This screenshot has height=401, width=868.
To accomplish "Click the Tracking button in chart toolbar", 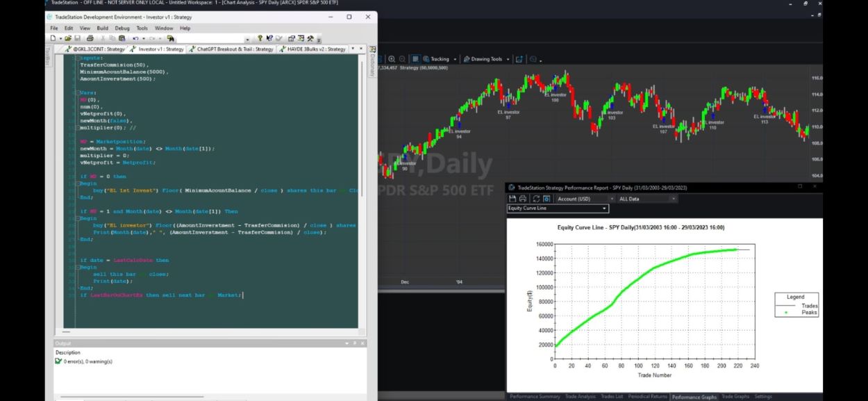I will 435,59.
